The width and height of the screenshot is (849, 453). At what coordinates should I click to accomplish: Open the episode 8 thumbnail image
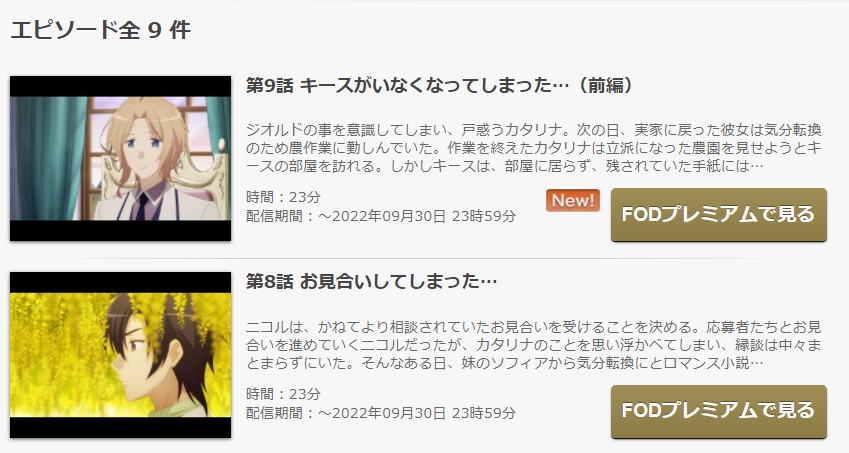[x=120, y=355]
